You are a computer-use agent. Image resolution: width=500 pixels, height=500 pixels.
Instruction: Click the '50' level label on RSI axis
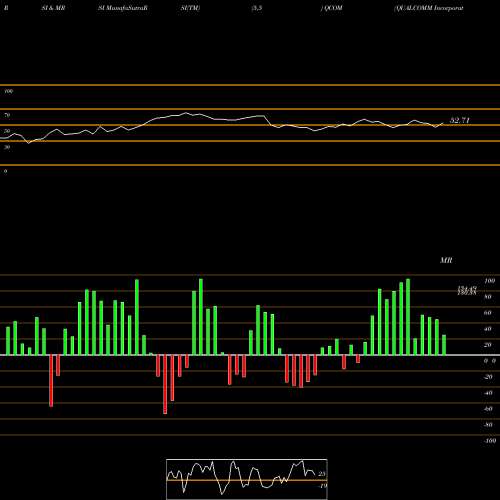[x=7, y=131]
